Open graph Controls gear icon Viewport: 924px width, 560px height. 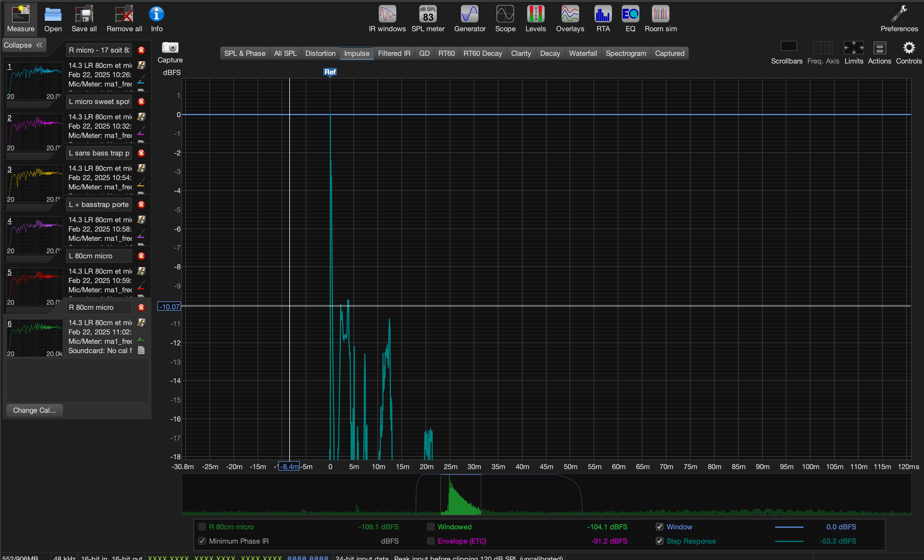tap(909, 48)
